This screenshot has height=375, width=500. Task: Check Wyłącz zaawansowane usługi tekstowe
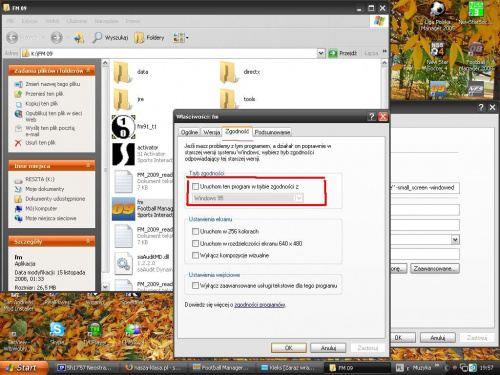(196, 286)
